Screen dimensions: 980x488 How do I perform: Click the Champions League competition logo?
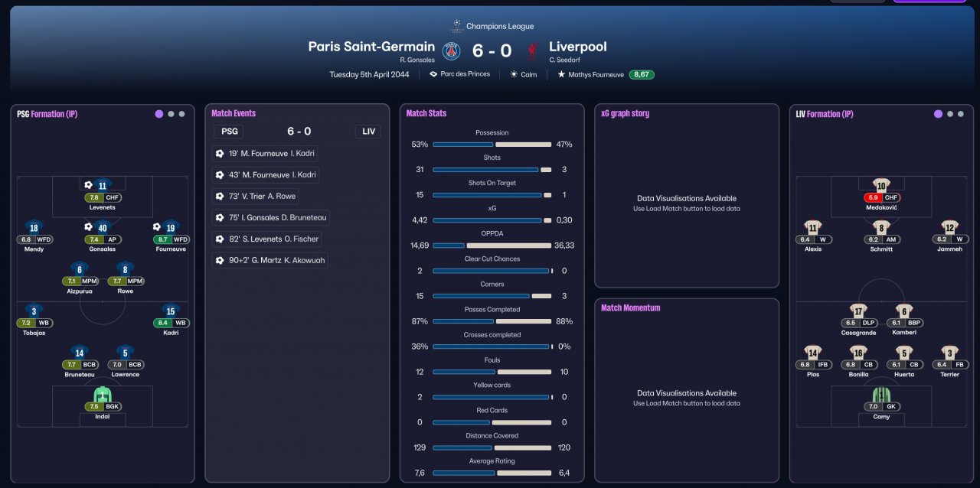tap(457, 26)
